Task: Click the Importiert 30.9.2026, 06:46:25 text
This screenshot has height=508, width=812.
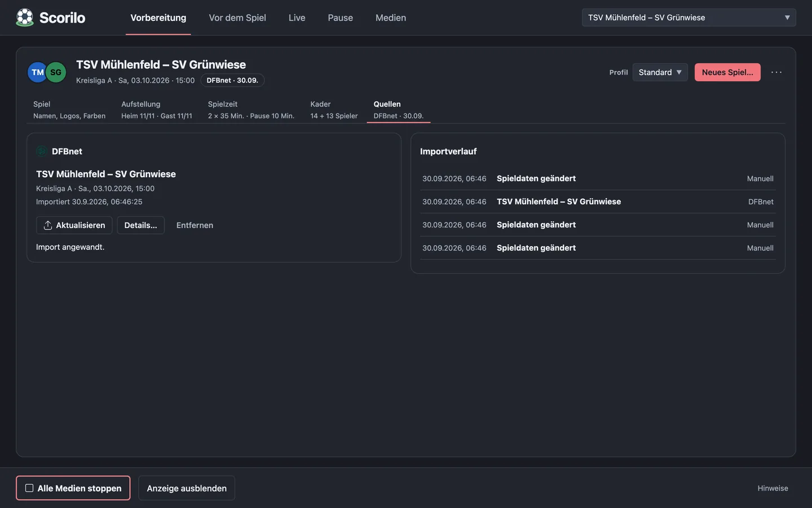Action: pyautogui.click(x=89, y=202)
